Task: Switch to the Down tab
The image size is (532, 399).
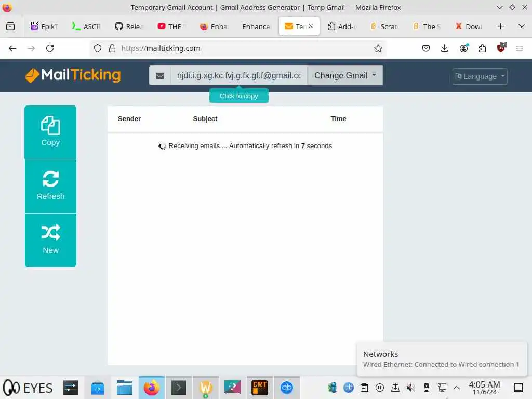Action: [x=469, y=26]
